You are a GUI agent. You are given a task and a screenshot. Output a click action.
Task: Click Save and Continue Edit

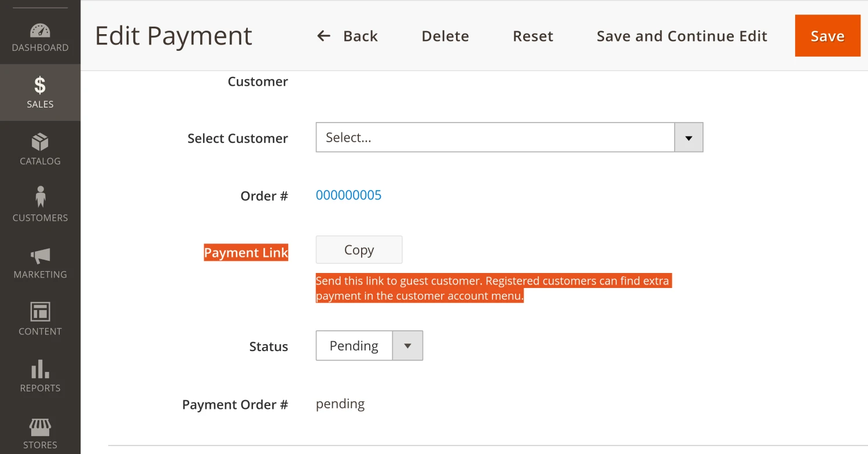point(682,36)
